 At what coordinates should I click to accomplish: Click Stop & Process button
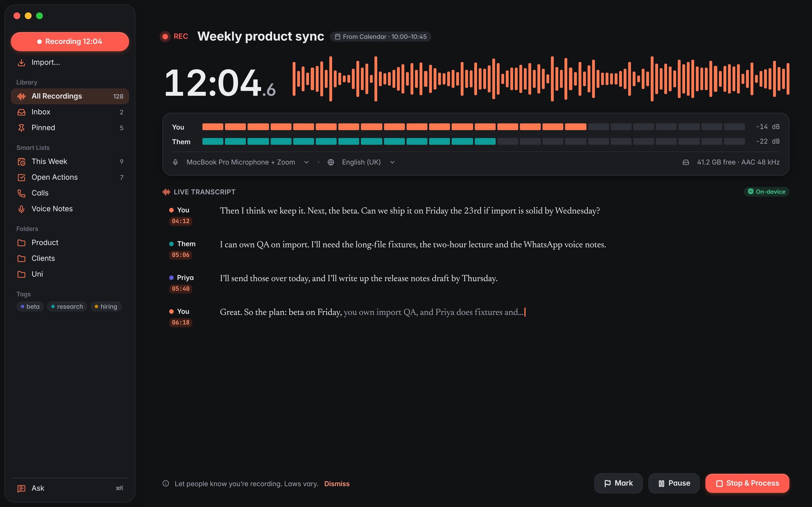(747, 483)
